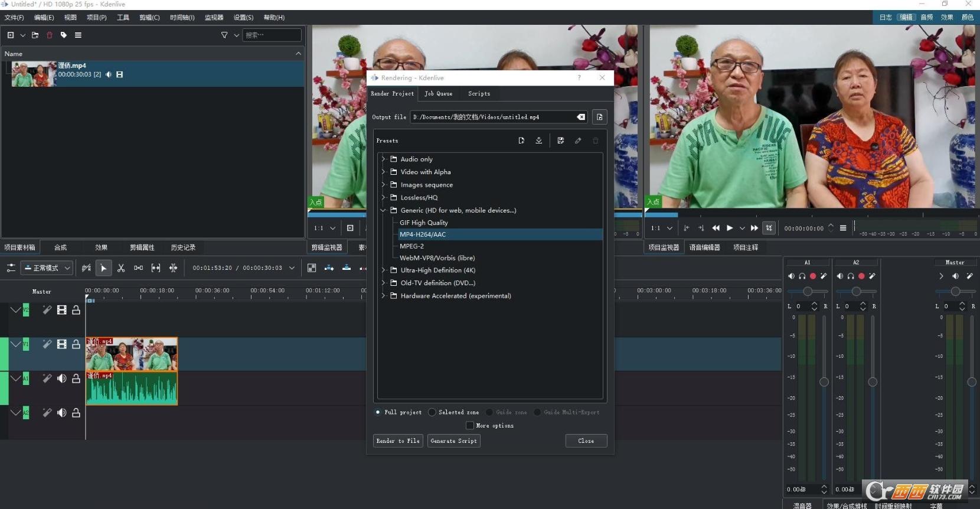This screenshot has height=509, width=980.
Task: Collapse Generic HD for web preset group
Action: click(383, 210)
